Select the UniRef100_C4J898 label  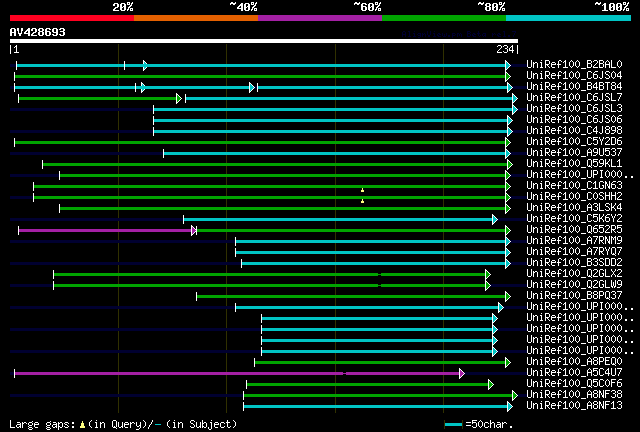pos(574,131)
